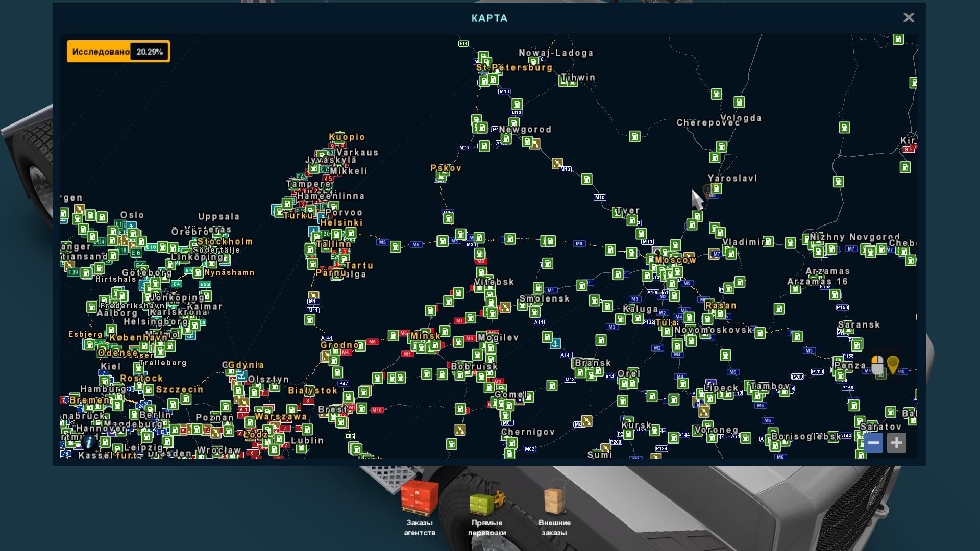The image size is (980, 551).
Task: Click the info icon in map corner
Action: tap(89, 441)
